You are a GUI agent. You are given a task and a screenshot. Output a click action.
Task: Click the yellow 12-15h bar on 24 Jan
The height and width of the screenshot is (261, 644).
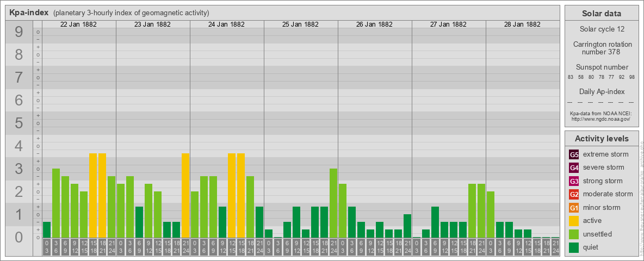[232, 196]
